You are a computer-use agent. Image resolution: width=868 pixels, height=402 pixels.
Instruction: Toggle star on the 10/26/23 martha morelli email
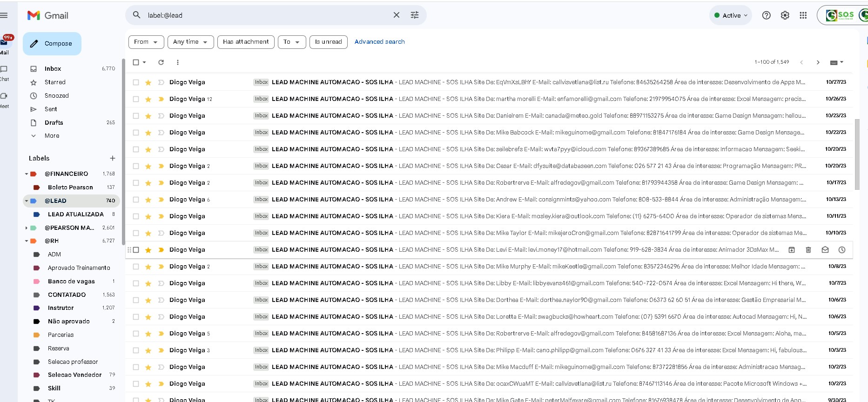click(148, 99)
